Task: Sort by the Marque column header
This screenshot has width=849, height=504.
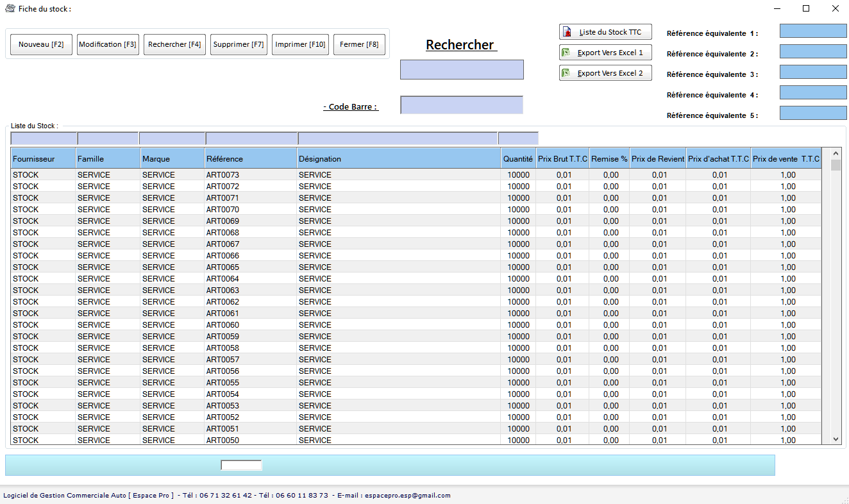Action: click(172, 159)
